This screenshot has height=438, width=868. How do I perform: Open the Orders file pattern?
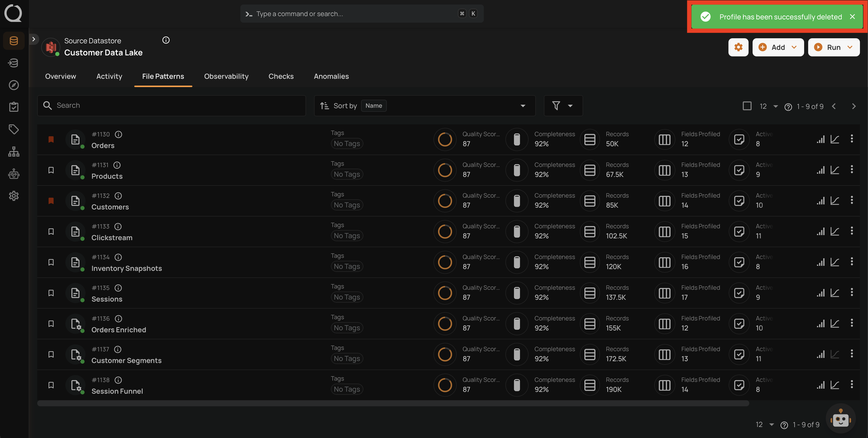tap(103, 145)
